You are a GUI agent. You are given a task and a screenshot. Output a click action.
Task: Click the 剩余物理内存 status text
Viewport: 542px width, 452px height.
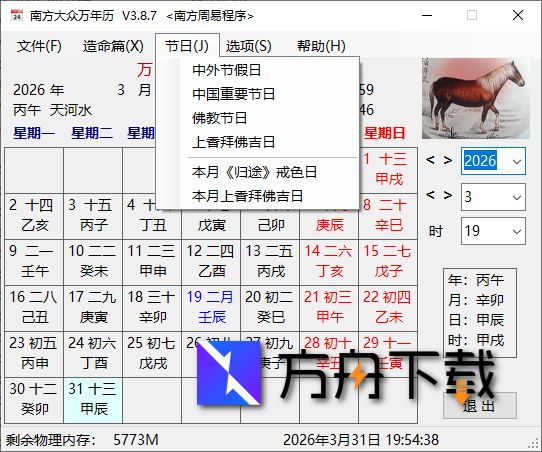coord(50,440)
